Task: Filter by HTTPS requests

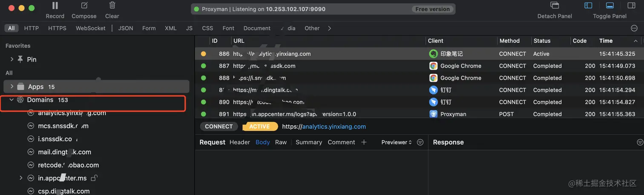Action: point(57,28)
